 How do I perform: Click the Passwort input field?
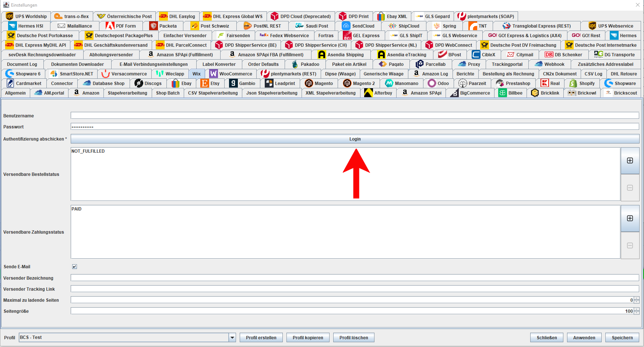(x=355, y=127)
